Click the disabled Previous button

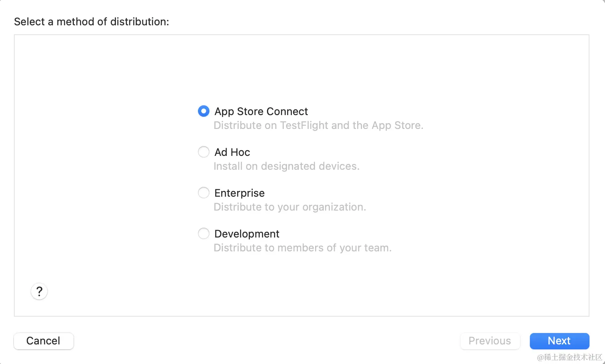pyautogui.click(x=490, y=341)
